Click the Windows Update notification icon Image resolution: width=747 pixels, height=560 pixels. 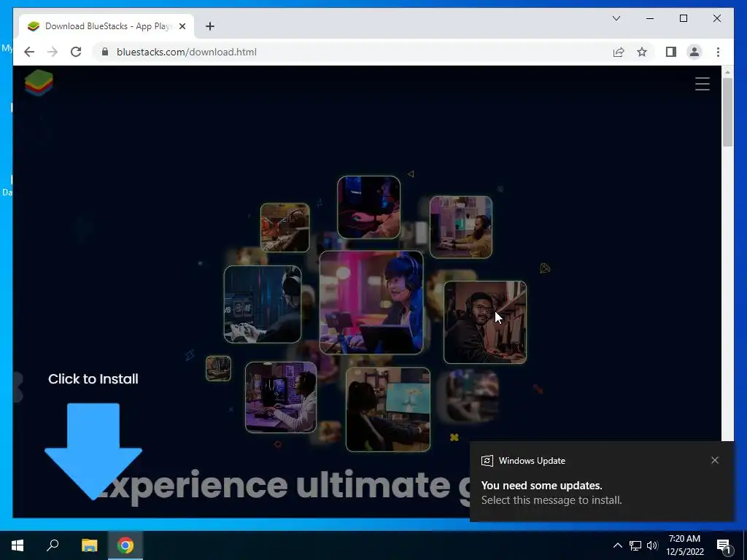[x=487, y=461]
